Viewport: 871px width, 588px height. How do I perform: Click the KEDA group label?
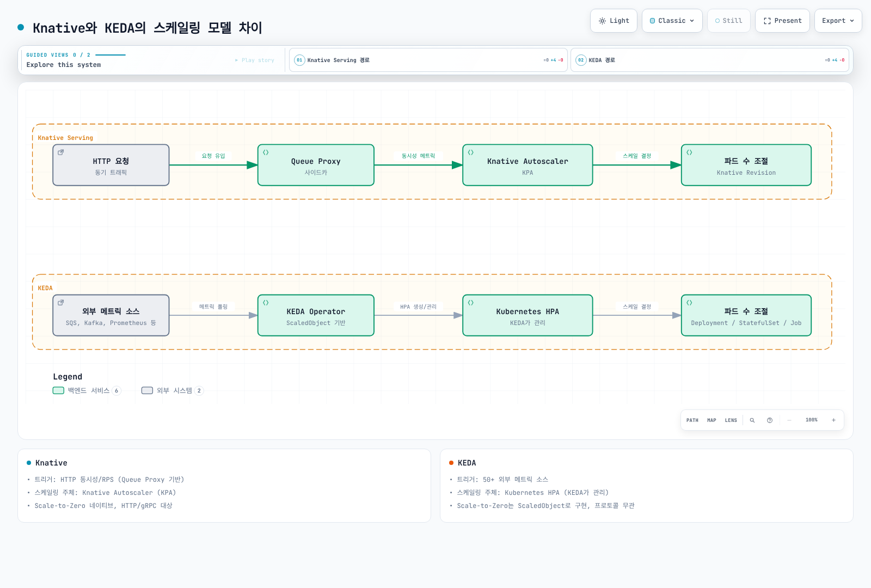45,288
